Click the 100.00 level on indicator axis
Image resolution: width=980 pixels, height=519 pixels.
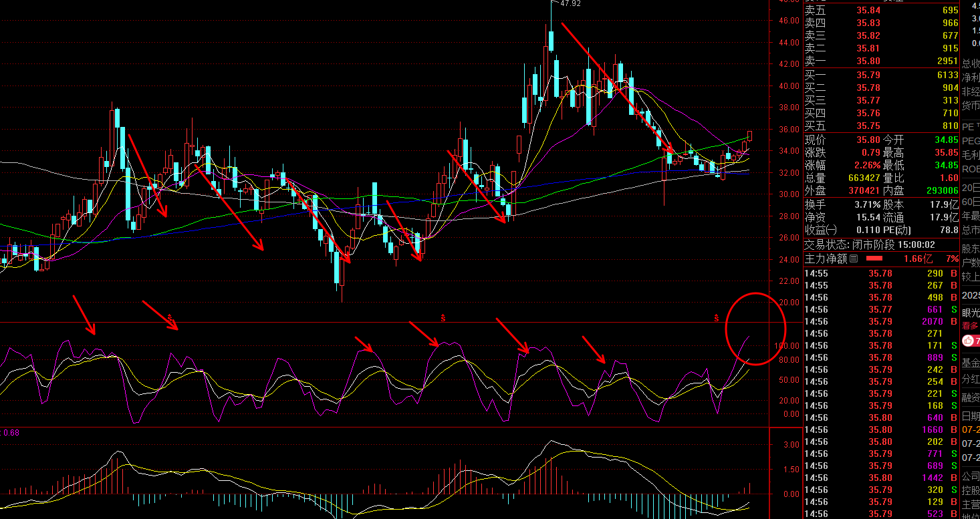click(x=786, y=345)
